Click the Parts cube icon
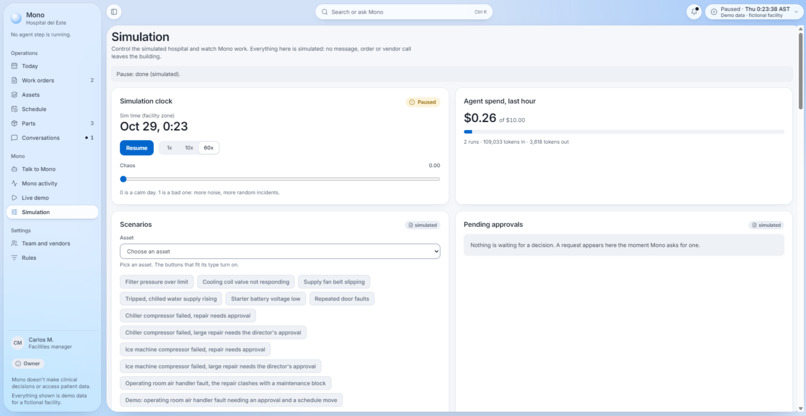This screenshot has width=806, height=416. click(x=14, y=123)
